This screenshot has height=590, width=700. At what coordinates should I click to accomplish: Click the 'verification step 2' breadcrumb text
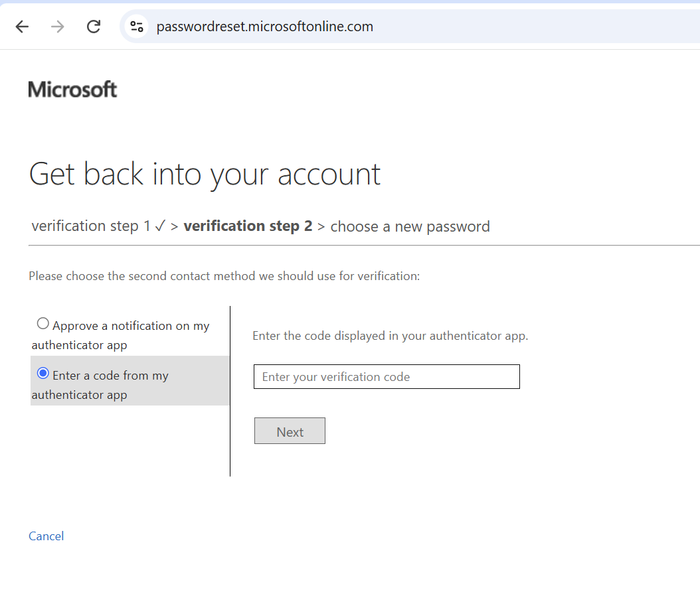pyautogui.click(x=248, y=226)
